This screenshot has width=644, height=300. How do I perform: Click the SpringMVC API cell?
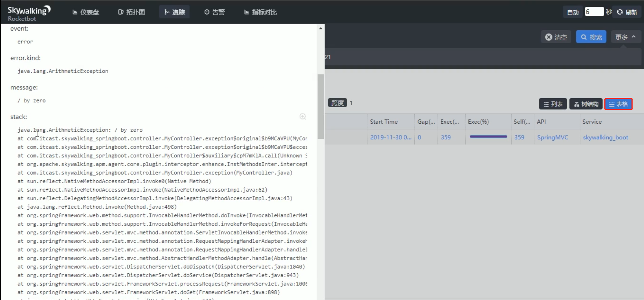553,137
